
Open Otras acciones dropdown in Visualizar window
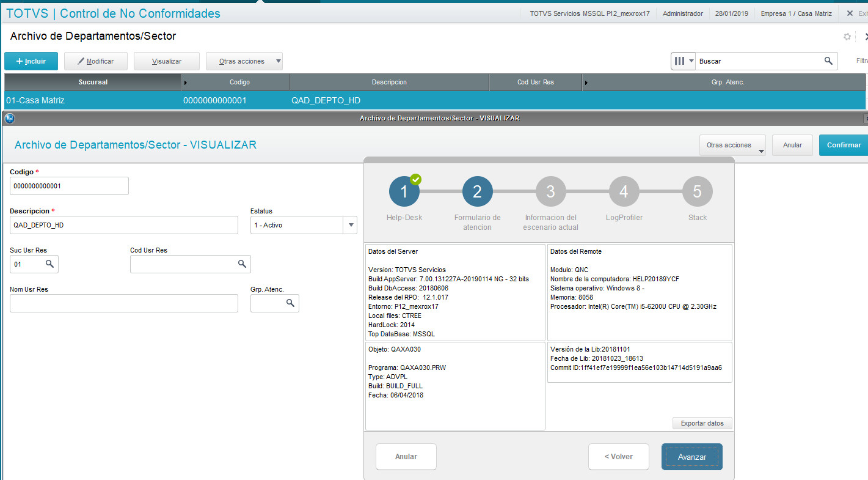click(732, 146)
